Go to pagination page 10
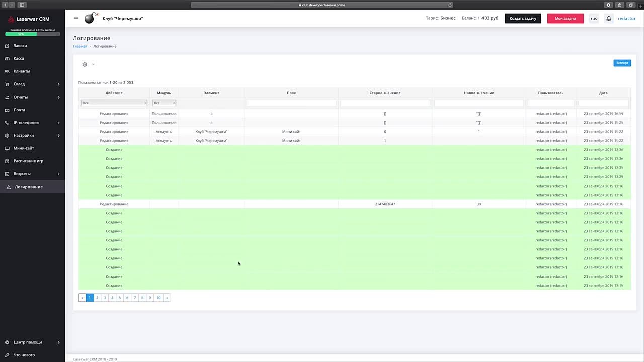The height and width of the screenshot is (362, 644). click(x=158, y=298)
